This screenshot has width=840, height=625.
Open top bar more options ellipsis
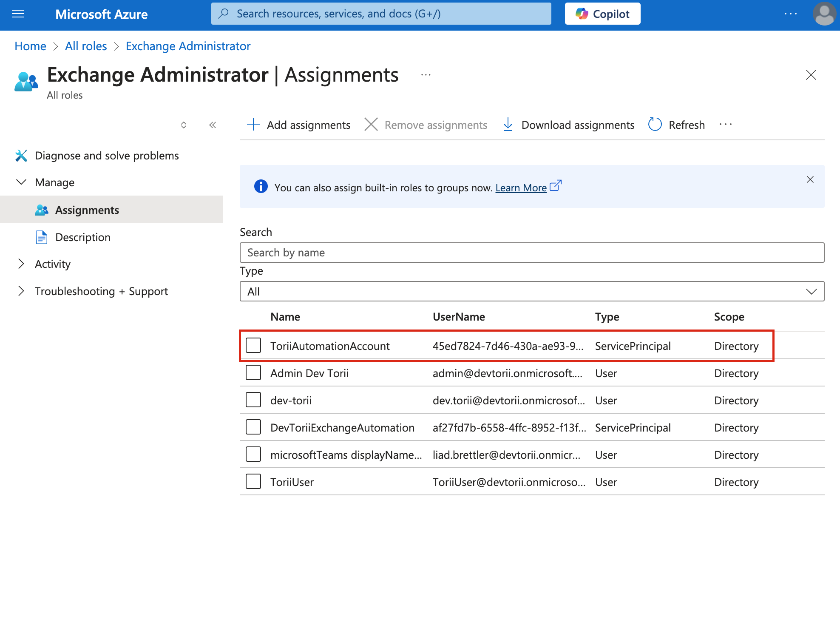[791, 14]
